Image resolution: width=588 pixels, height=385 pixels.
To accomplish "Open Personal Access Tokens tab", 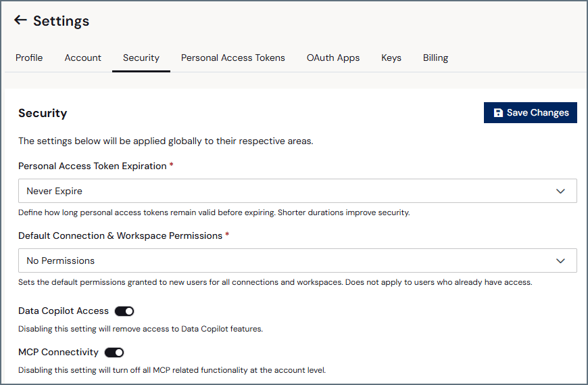I will pyautogui.click(x=233, y=58).
